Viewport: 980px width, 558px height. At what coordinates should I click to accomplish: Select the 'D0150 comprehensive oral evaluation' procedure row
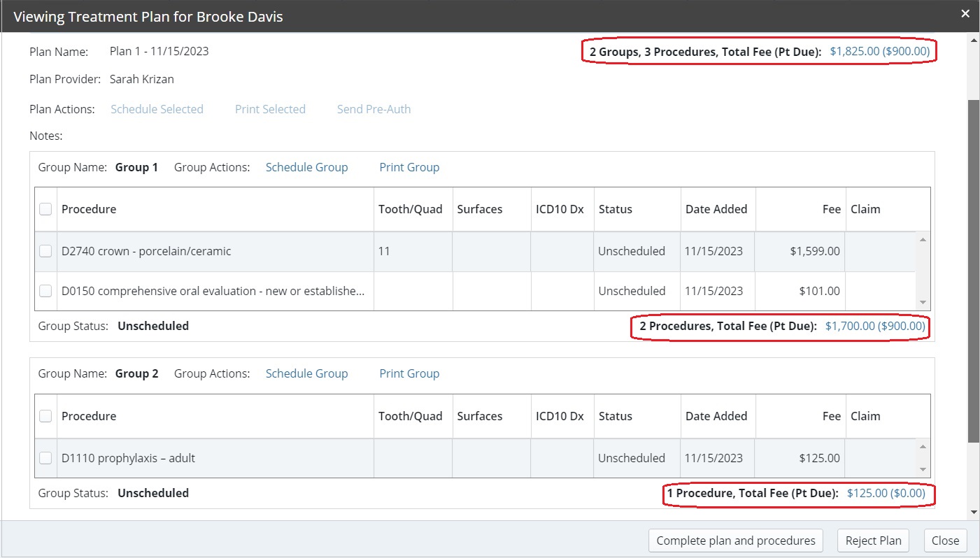[476, 291]
